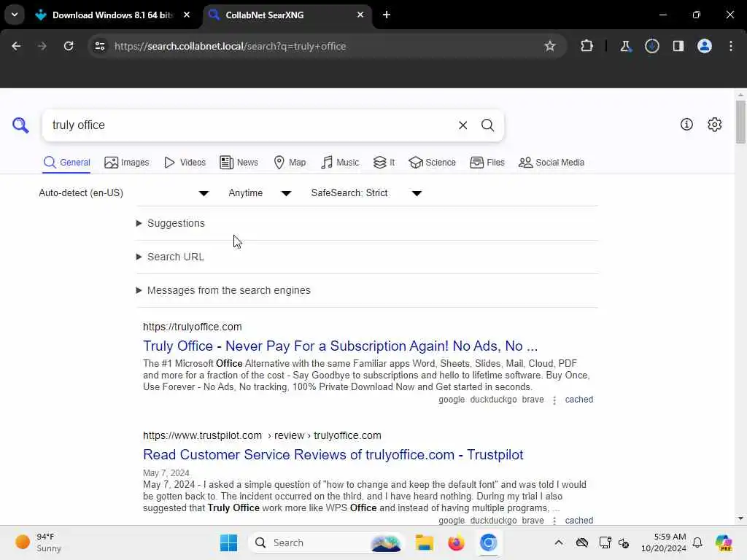View site information icon in address bar
747x560 pixels.
pos(99,46)
